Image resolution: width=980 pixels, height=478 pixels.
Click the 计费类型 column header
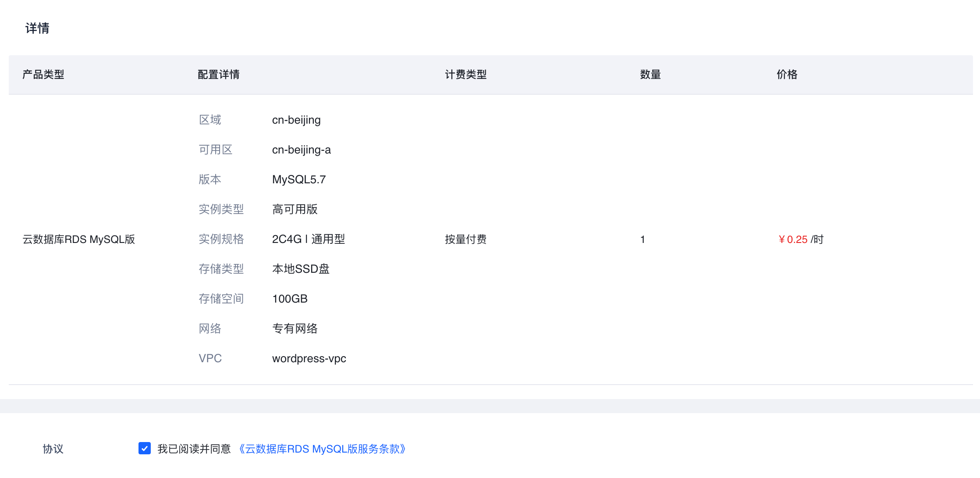tap(466, 75)
